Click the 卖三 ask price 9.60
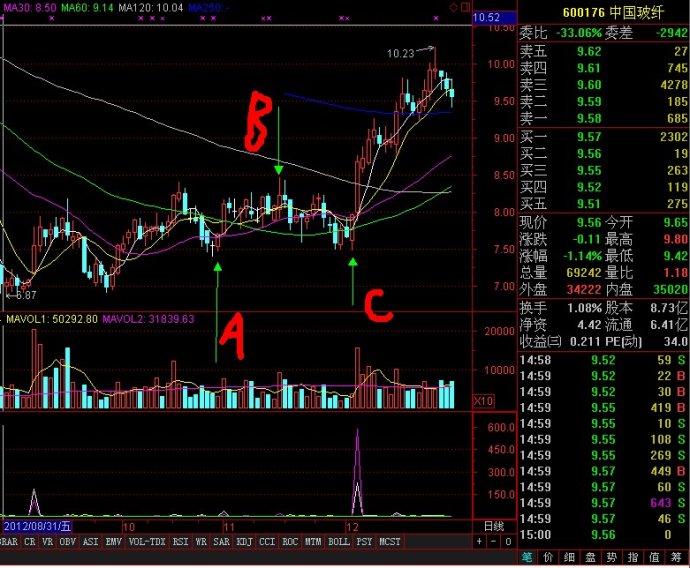The height and width of the screenshot is (568, 690). pyautogui.click(x=589, y=85)
